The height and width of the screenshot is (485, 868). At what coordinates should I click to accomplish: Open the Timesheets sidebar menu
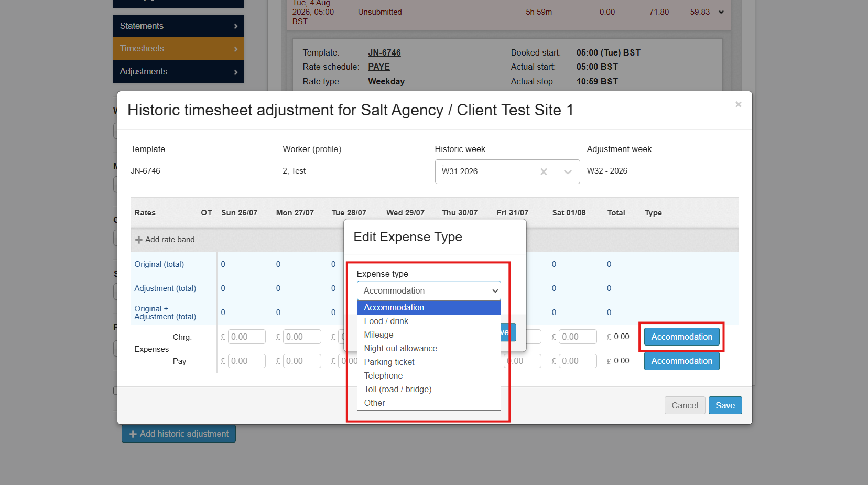click(x=179, y=49)
